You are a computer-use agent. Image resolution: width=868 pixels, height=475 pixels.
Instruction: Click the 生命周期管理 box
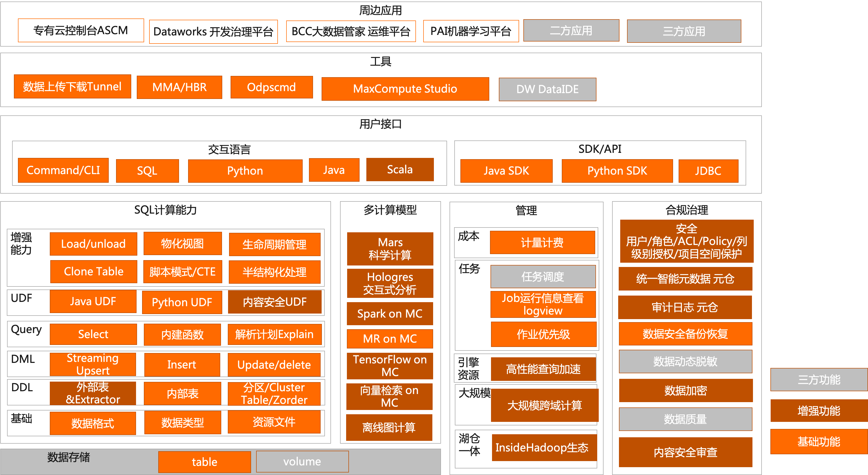click(x=275, y=244)
